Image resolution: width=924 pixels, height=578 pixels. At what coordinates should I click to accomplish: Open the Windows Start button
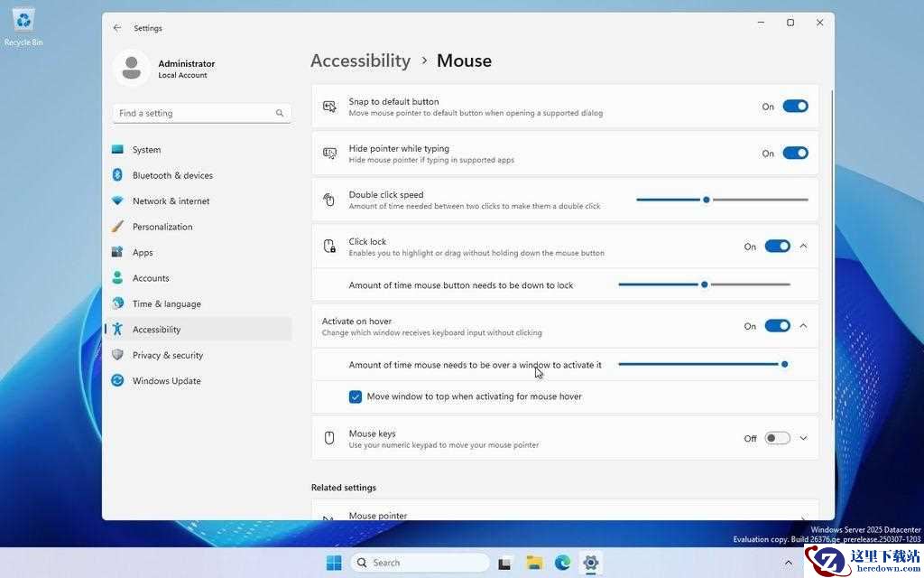pos(334,563)
